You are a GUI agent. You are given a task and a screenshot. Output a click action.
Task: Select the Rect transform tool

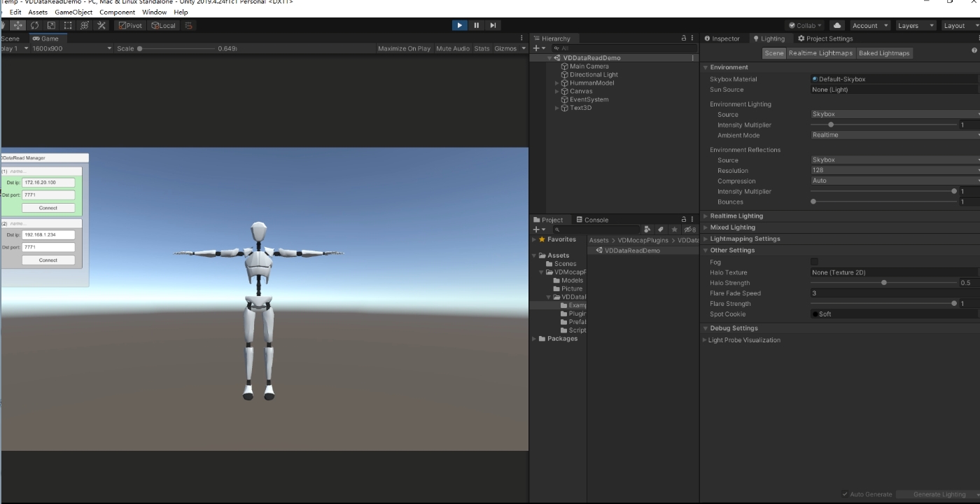click(68, 25)
